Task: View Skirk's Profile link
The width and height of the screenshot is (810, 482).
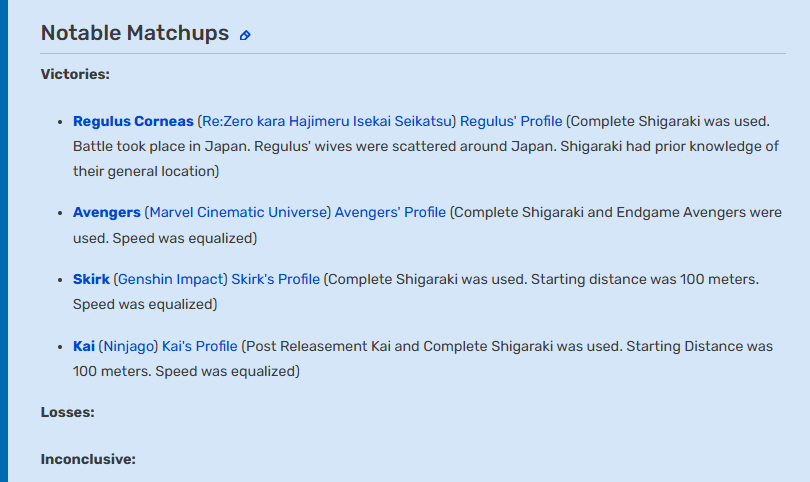Action: [275, 279]
